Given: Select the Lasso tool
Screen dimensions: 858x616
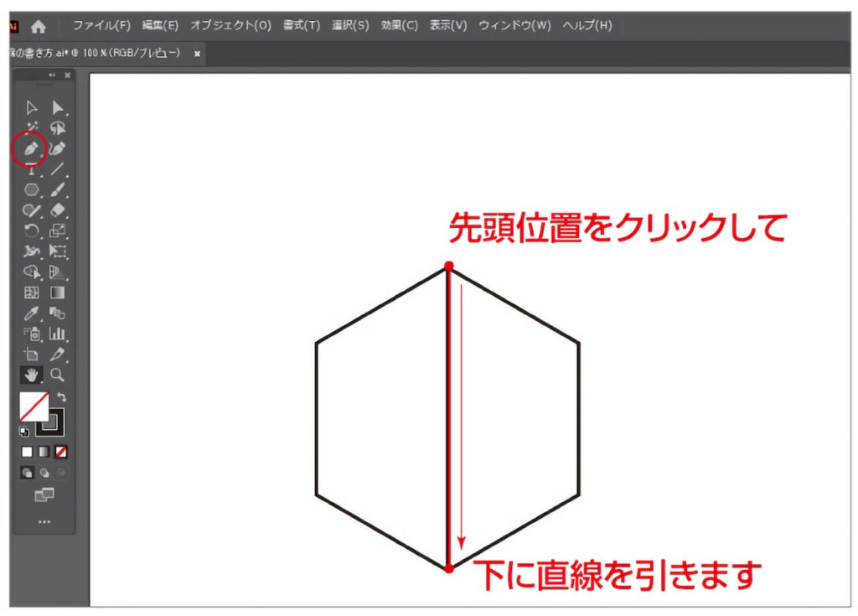Looking at the screenshot, I should click(58, 128).
